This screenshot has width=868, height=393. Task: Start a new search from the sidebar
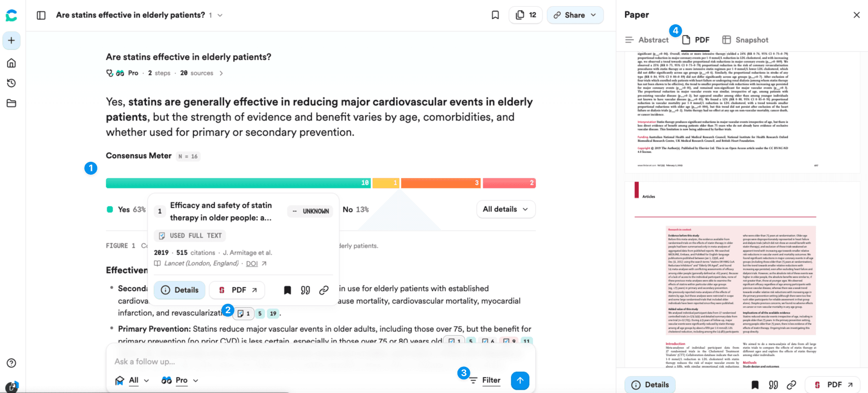(x=11, y=40)
